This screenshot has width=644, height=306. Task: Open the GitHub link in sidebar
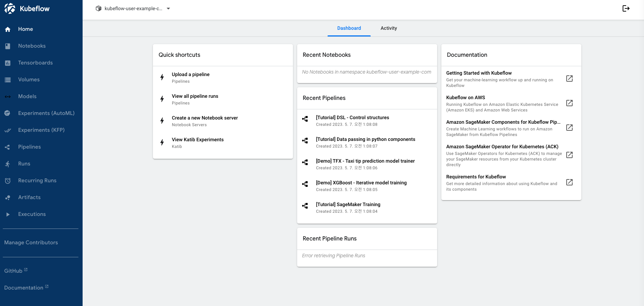(x=16, y=271)
